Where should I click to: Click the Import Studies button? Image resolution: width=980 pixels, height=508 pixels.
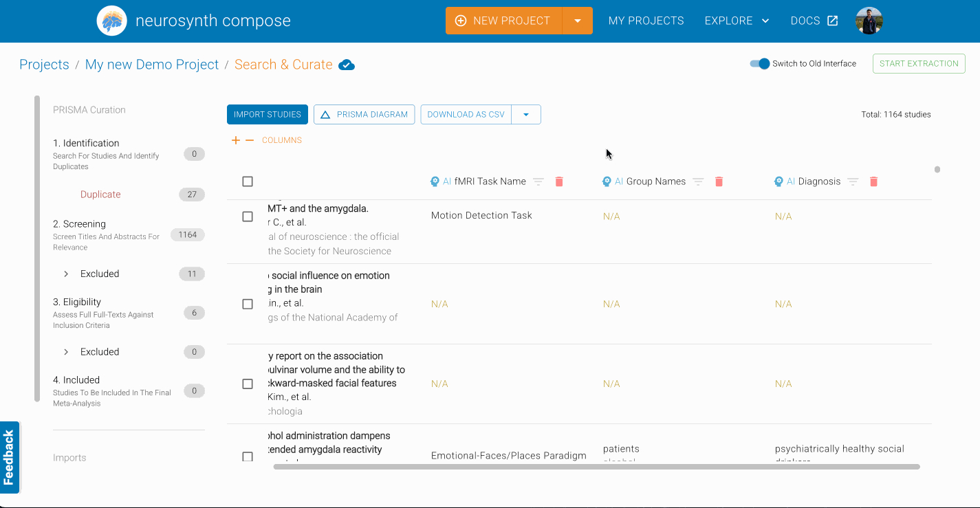(x=268, y=114)
